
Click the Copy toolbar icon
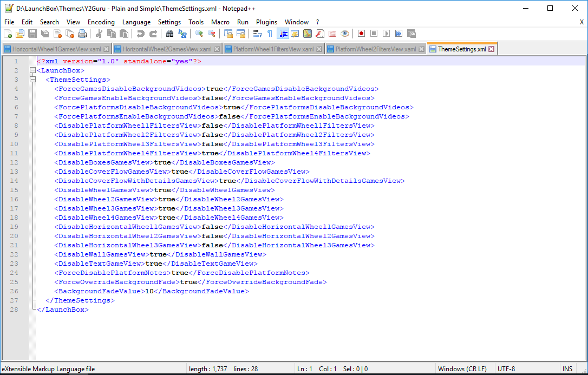click(112, 34)
